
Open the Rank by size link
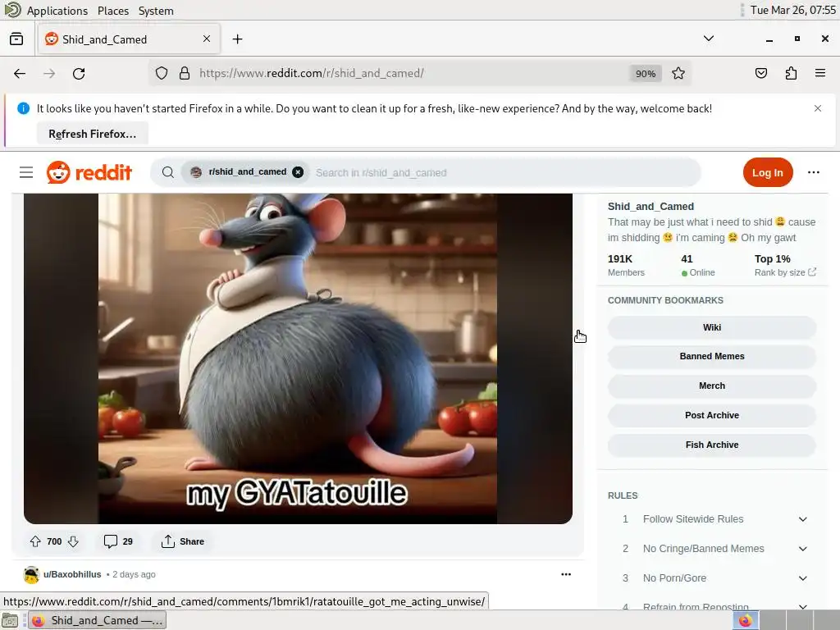[x=785, y=272]
